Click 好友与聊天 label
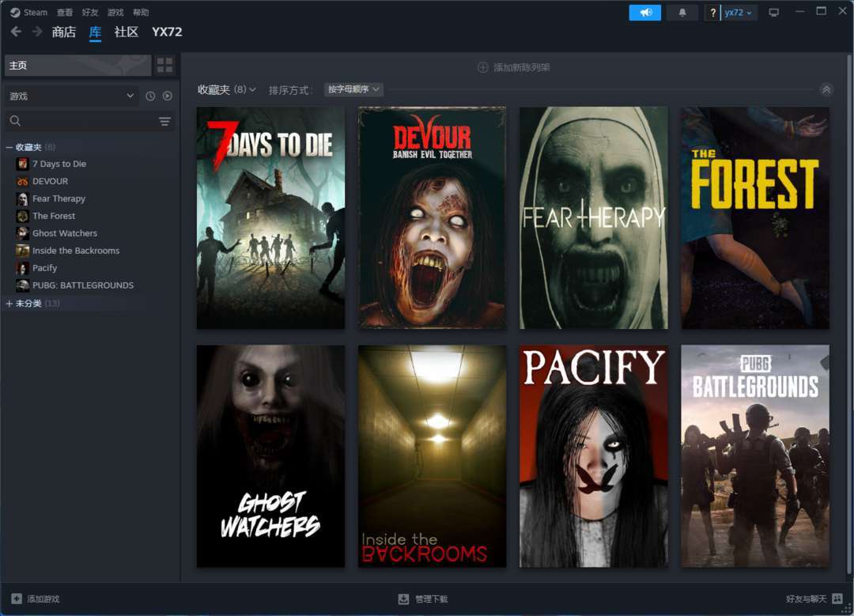The height and width of the screenshot is (616, 854). pos(806,599)
